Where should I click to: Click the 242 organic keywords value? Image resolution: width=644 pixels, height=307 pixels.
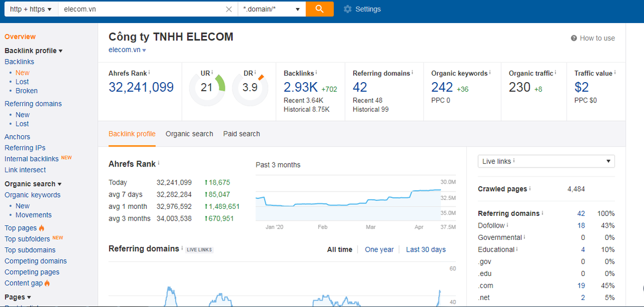pos(442,87)
